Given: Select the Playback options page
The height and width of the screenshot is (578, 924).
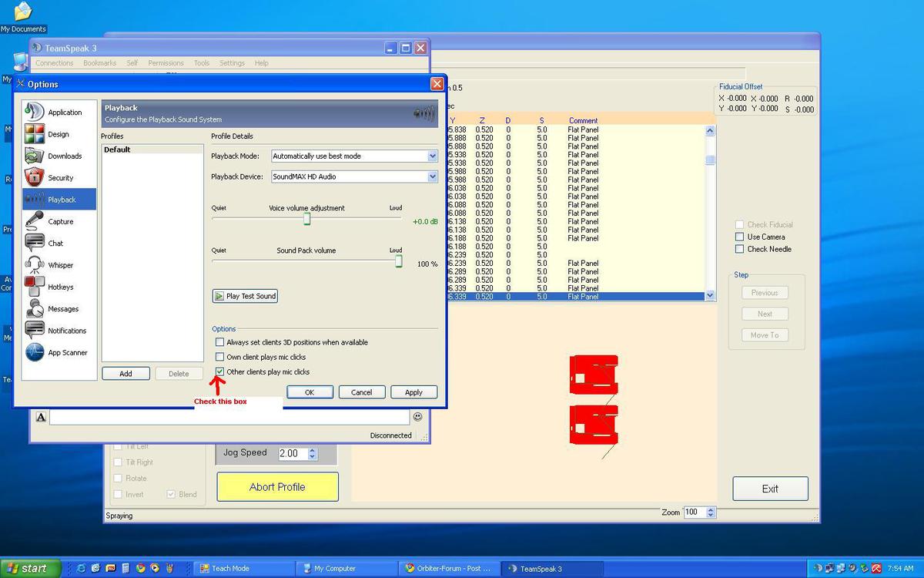Looking at the screenshot, I should tap(59, 199).
